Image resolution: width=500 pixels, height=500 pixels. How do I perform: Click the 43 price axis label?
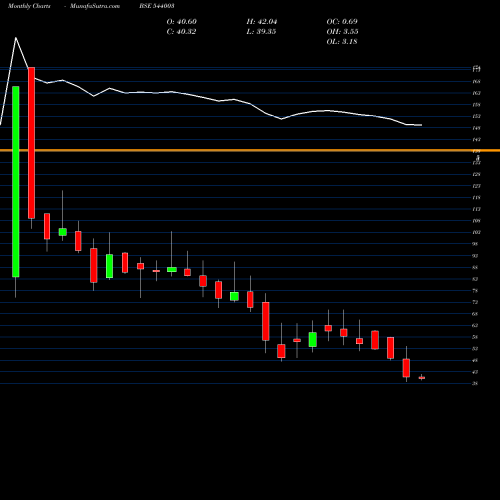(475, 372)
